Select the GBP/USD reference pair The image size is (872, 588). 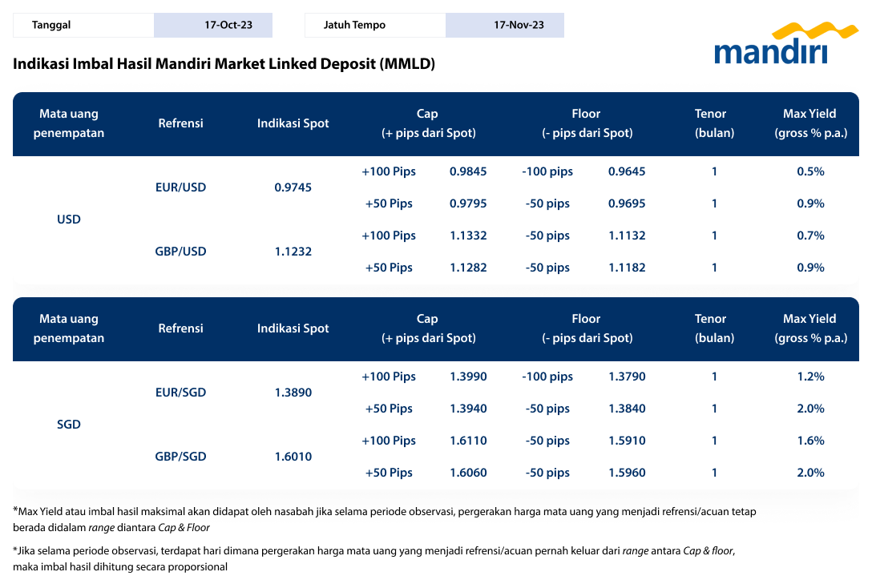point(181,252)
